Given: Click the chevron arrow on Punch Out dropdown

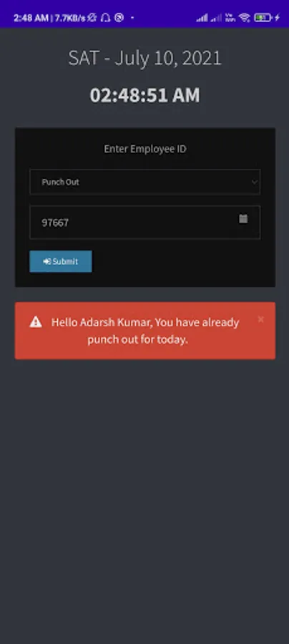Looking at the screenshot, I should click(255, 182).
